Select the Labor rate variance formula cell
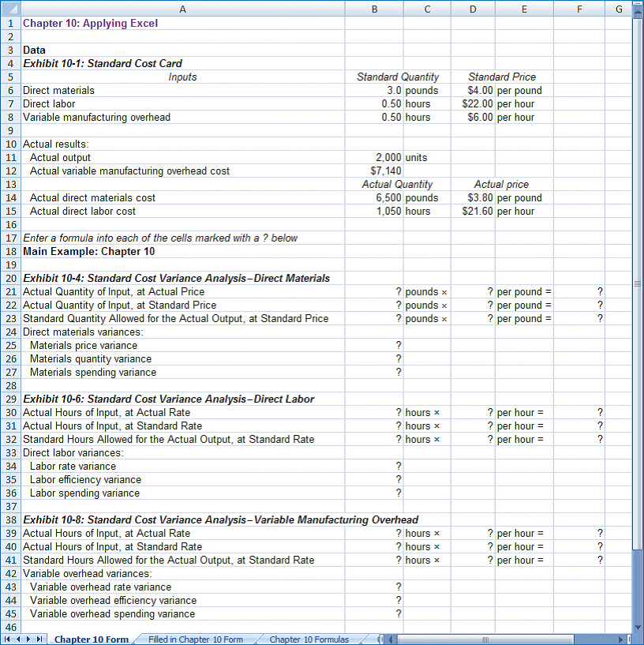 point(374,466)
